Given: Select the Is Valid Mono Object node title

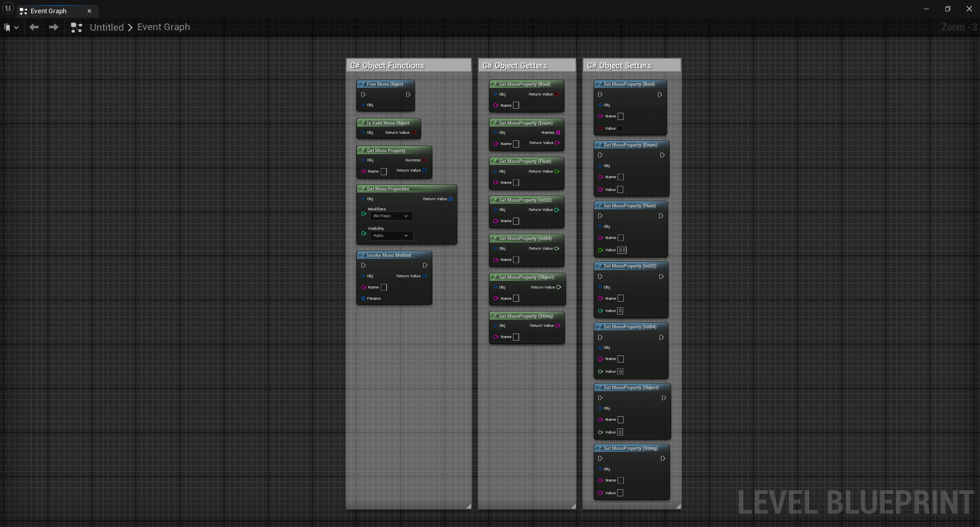Looking at the screenshot, I should 388,123.
